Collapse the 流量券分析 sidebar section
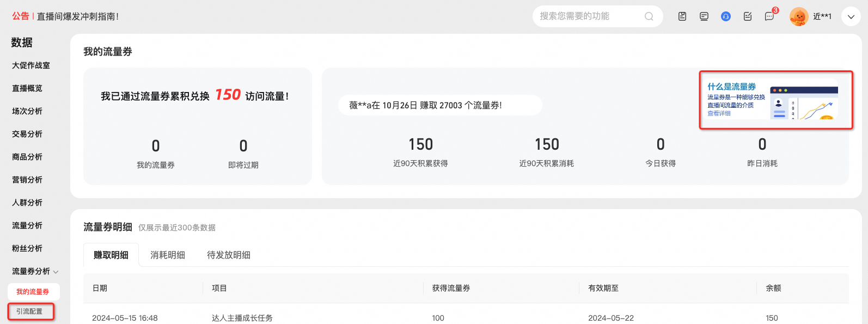This screenshot has width=868, height=324. tap(35, 271)
